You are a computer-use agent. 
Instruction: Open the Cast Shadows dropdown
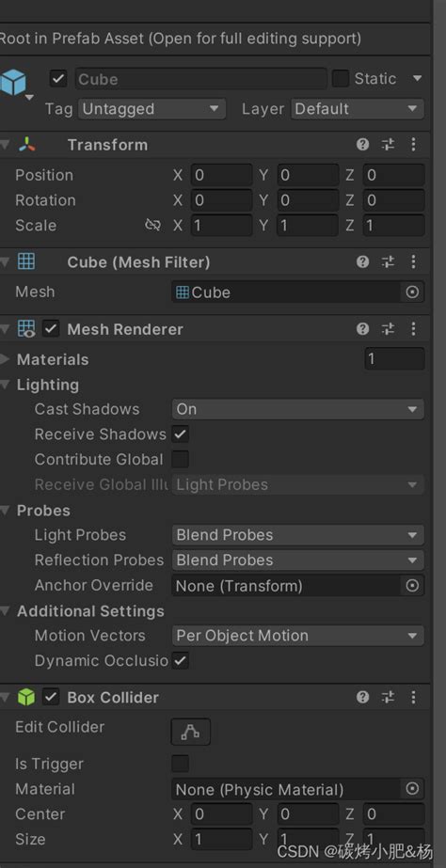click(298, 409)
